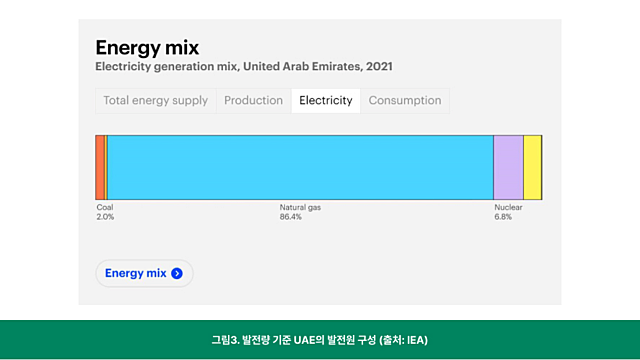The image size is (640, 360).
Task: Select the Electricity tab
Action: (326, 100)
